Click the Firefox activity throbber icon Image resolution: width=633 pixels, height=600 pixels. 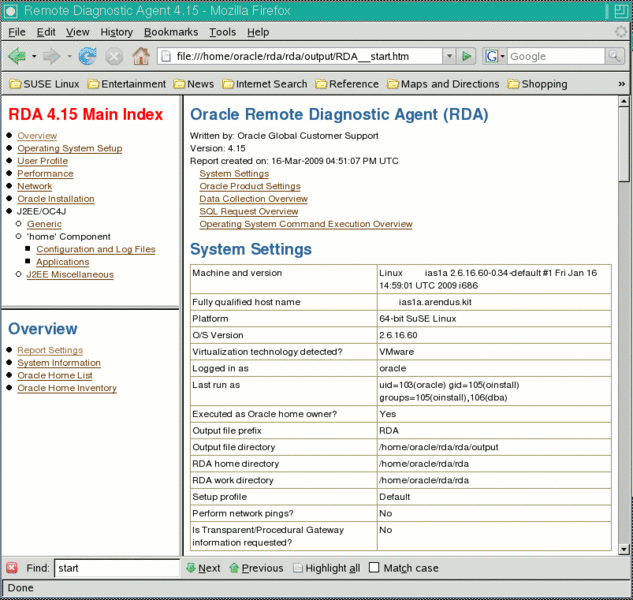620,31
